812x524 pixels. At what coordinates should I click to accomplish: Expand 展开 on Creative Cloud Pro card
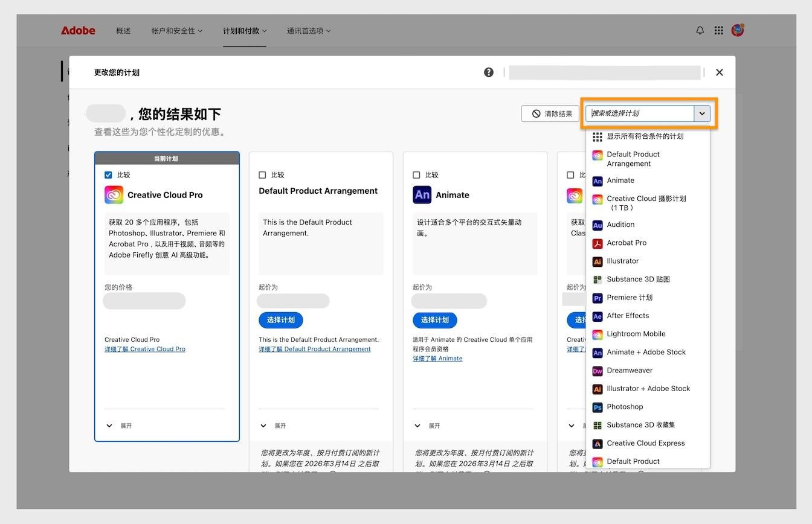118,426
